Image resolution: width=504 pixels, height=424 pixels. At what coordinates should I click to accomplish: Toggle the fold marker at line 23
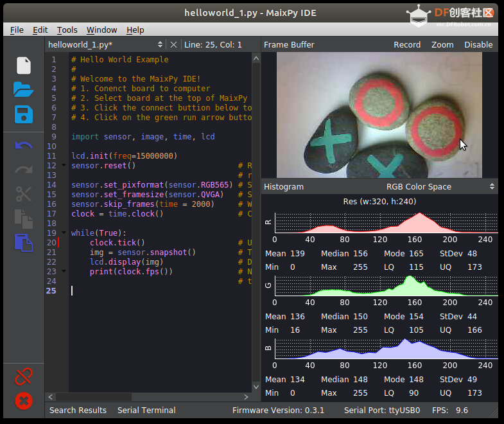point(64,271)
